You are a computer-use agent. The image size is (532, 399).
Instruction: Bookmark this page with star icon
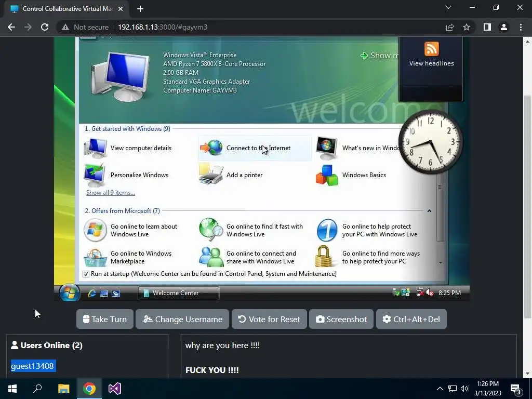[x=467, y=27]
